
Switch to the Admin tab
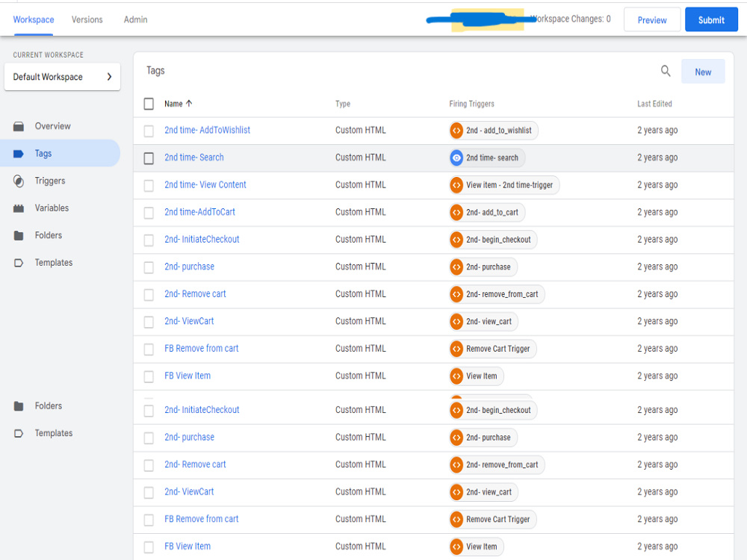tap(135, 19)
